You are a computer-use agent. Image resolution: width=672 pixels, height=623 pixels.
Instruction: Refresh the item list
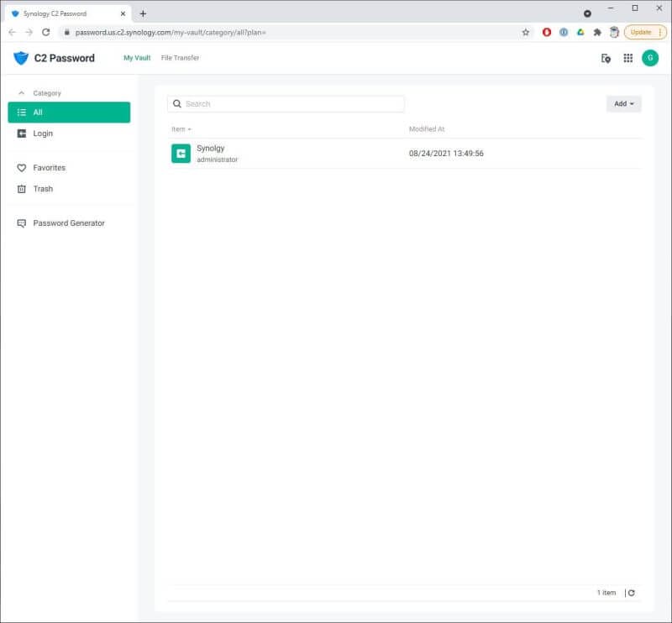(631, 592)
